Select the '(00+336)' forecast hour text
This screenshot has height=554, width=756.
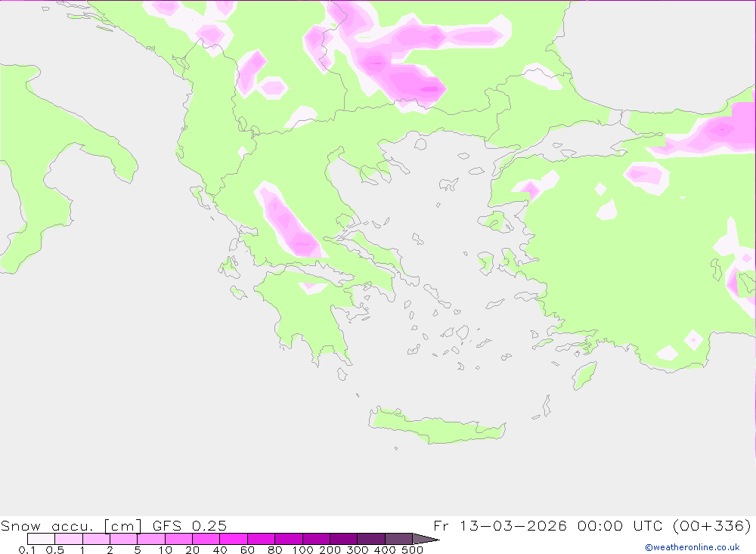[x=712, y=525]
